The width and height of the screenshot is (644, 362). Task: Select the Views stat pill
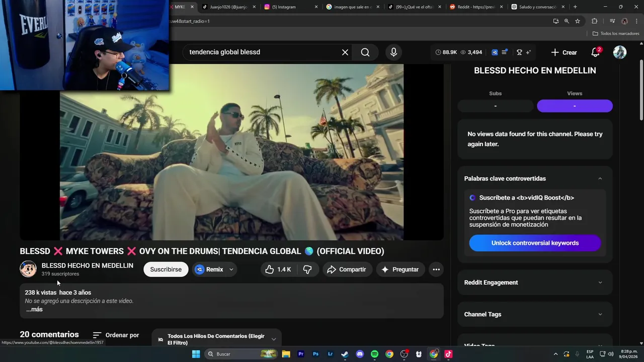pyautogui.click(x=575, y=106)
